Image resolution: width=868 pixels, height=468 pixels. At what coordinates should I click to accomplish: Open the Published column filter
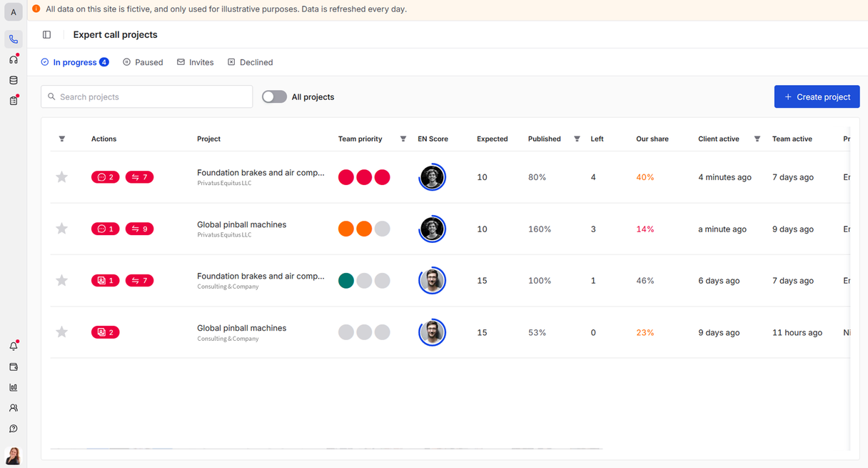[x=577, y=139]
